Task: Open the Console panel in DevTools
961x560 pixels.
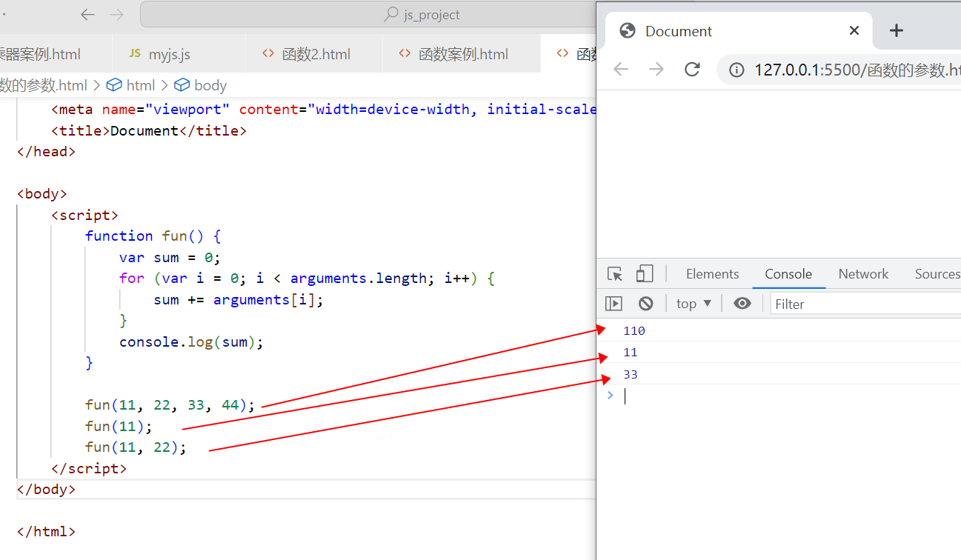Action: click(x=788, y=274)
